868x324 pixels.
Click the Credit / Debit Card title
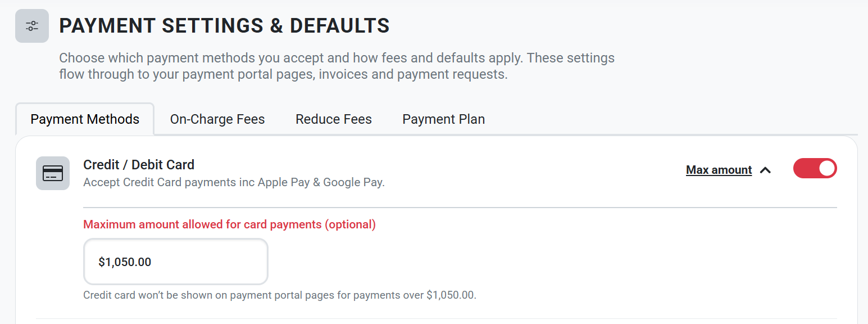coord(139,165)
